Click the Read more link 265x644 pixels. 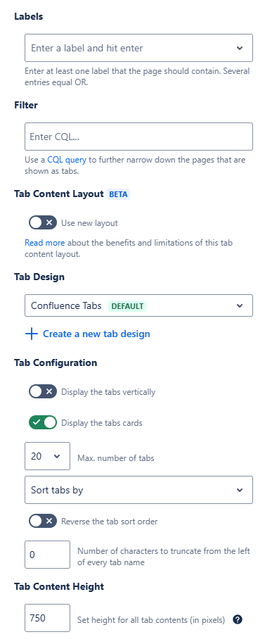click(45, 243)
